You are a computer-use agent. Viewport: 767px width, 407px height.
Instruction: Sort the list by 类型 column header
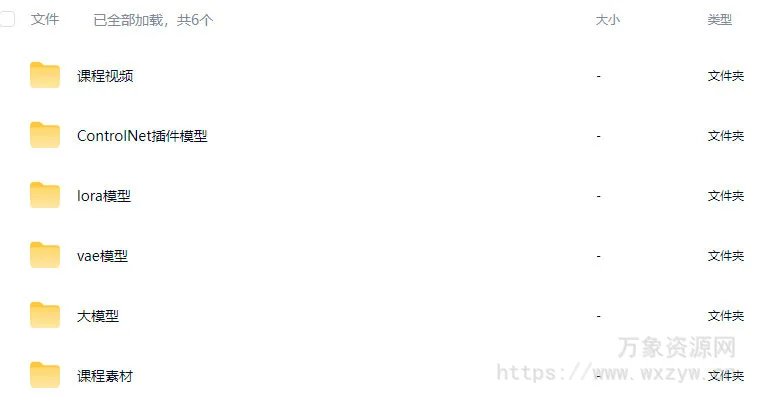click(x=720, y=20)
